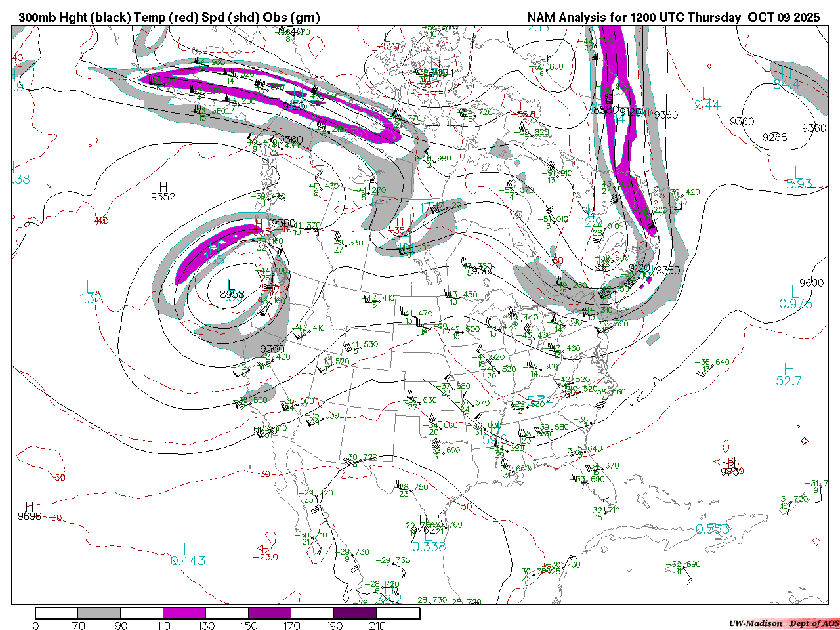Click the gray 70–90 speed legend swatch
Viewport: 840px width, 630px height.
pos(99,613)
